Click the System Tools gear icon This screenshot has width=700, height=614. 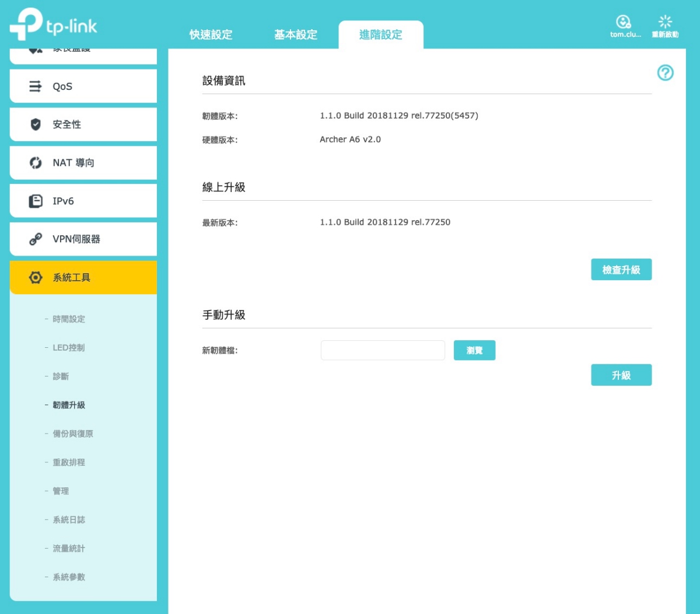[x=36, y=278]
